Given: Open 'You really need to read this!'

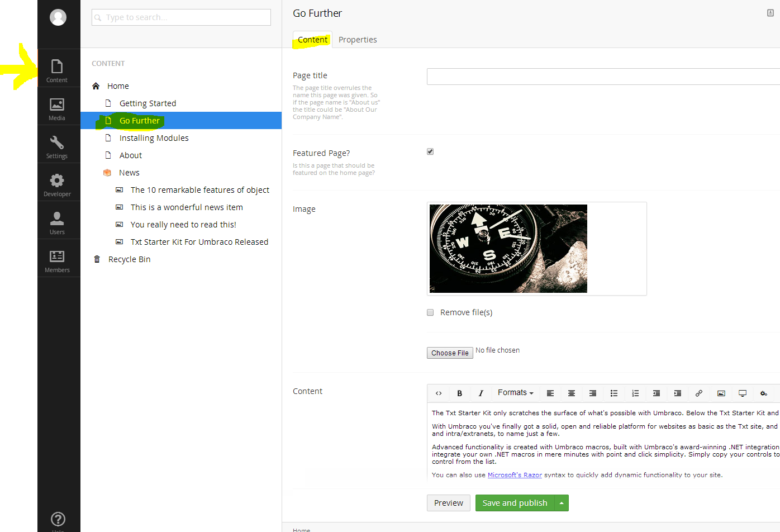Looking at the screenshot, I should pos(183,225).
